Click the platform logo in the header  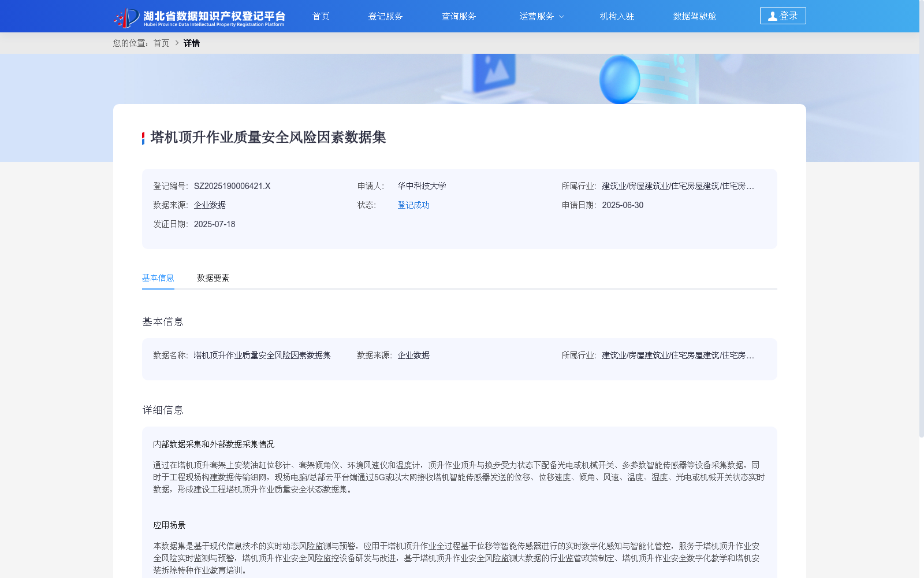(199, 17)
